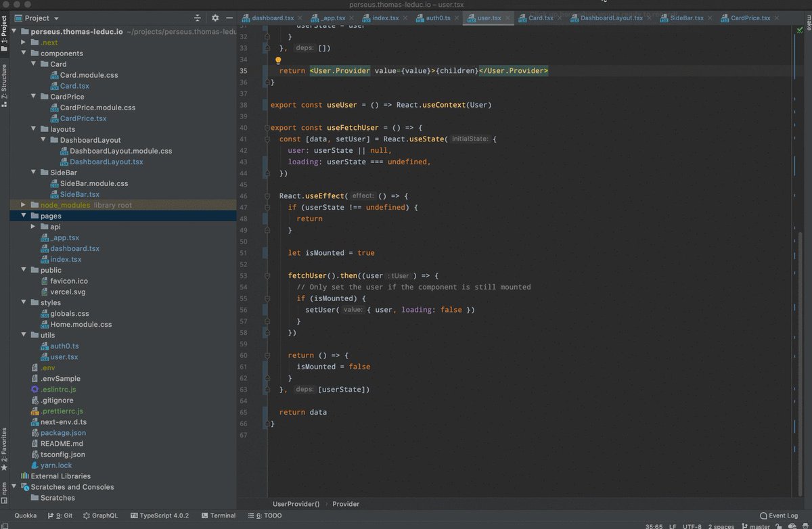Switch to the Card.tsx editor tab
Image resolution: width=812 pixels, height=529 pixels.
pos(541,18)
